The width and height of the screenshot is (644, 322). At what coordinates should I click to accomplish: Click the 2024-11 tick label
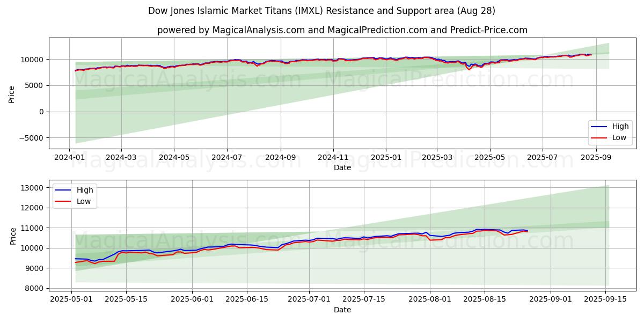(333, 157)
